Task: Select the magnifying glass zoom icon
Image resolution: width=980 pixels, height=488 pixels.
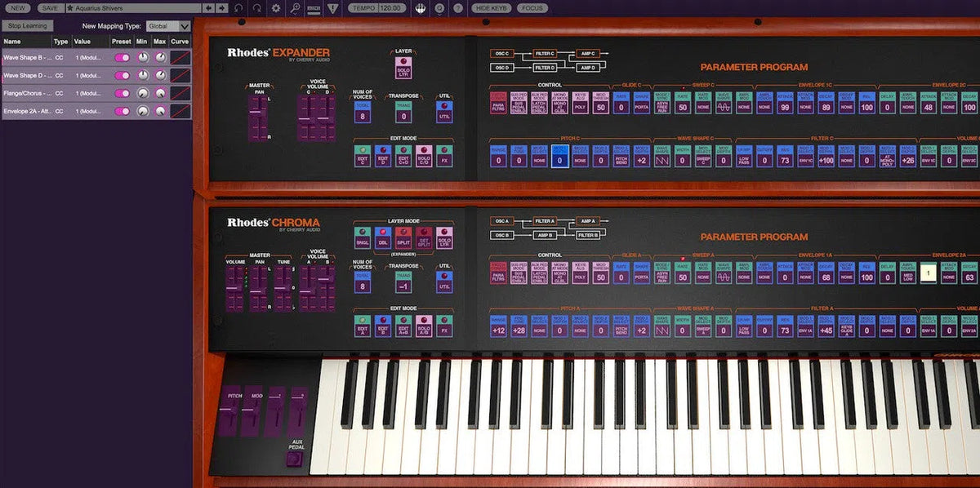Action: coord(296,7)
